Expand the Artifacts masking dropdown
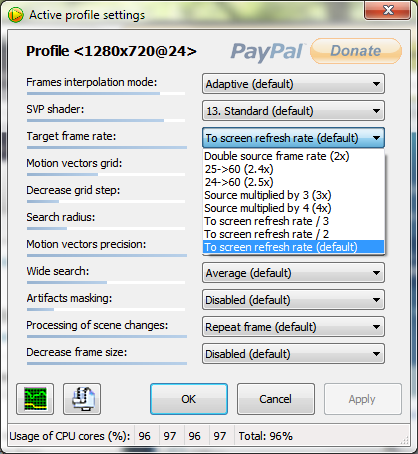The image size is (418, 454). coord(293,300)
